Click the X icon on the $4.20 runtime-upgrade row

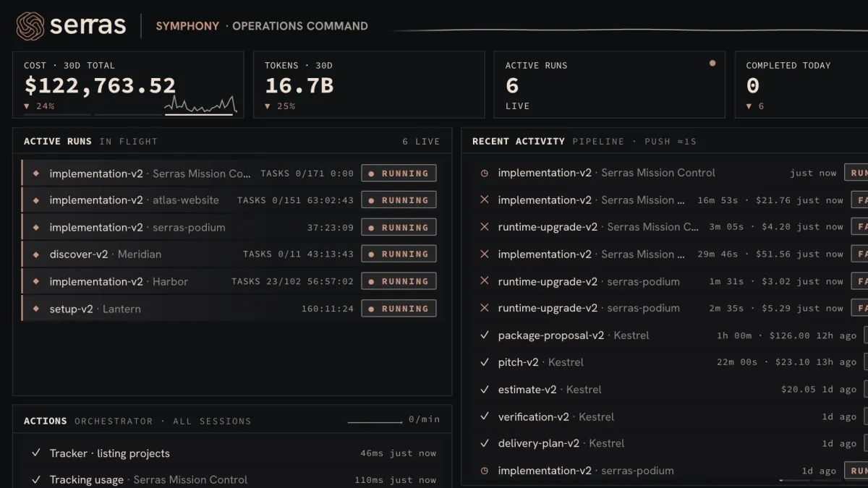click(x=485, y=227)
